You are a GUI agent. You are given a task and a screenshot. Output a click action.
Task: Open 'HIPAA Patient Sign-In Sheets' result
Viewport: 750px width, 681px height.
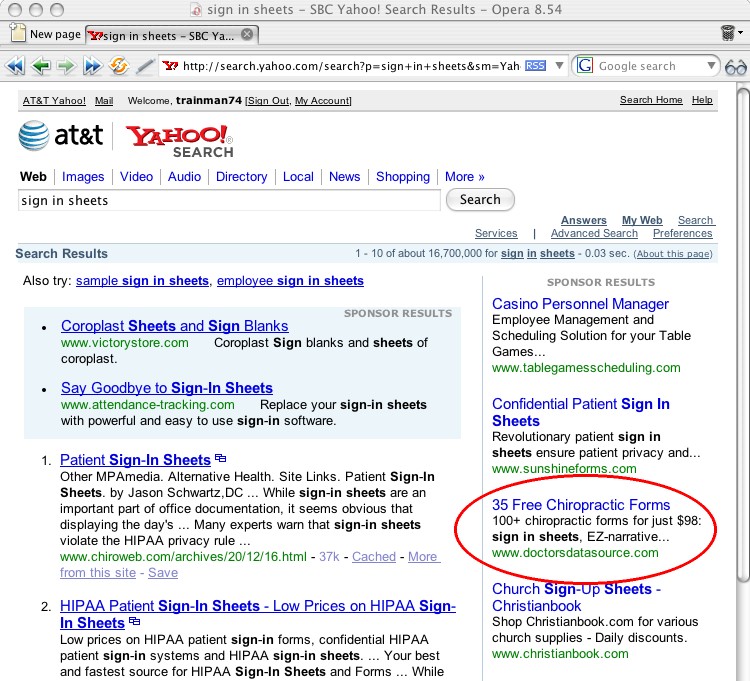[x=258, y=614]
